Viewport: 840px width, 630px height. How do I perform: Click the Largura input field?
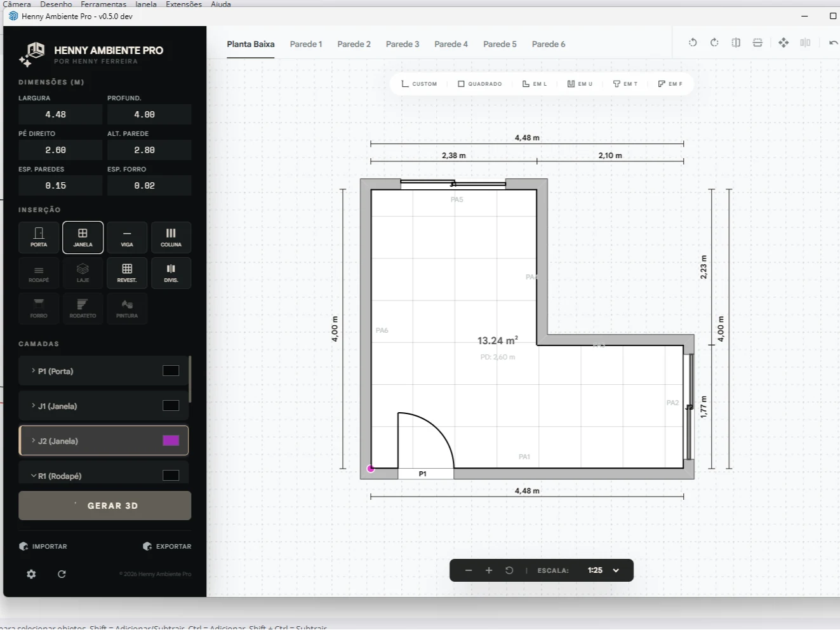click(60, 114)
